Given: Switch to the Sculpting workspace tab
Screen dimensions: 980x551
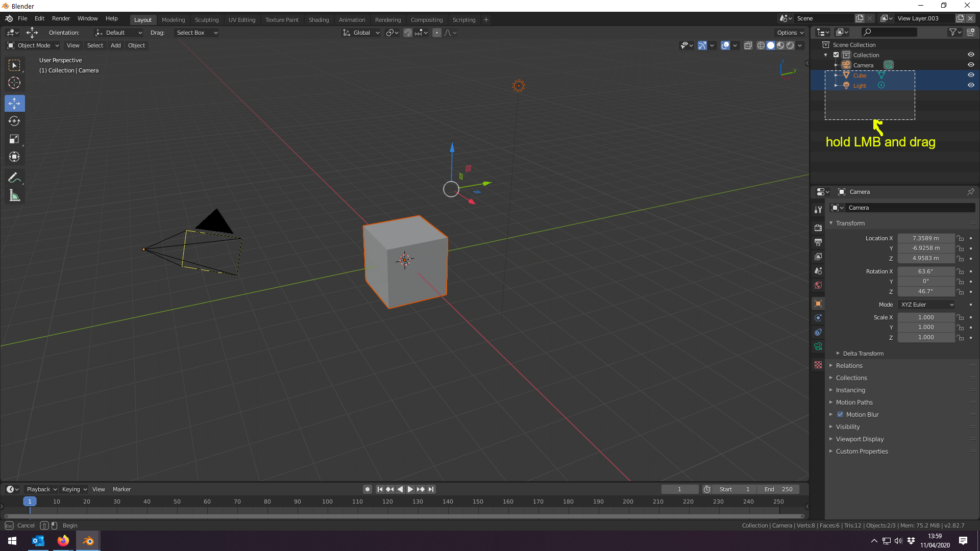Looking at the screenshot, I should (x=206, y=19).
